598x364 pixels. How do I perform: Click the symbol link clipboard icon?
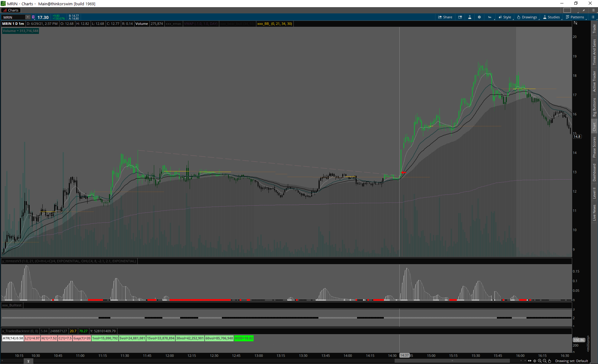point(33,17)
